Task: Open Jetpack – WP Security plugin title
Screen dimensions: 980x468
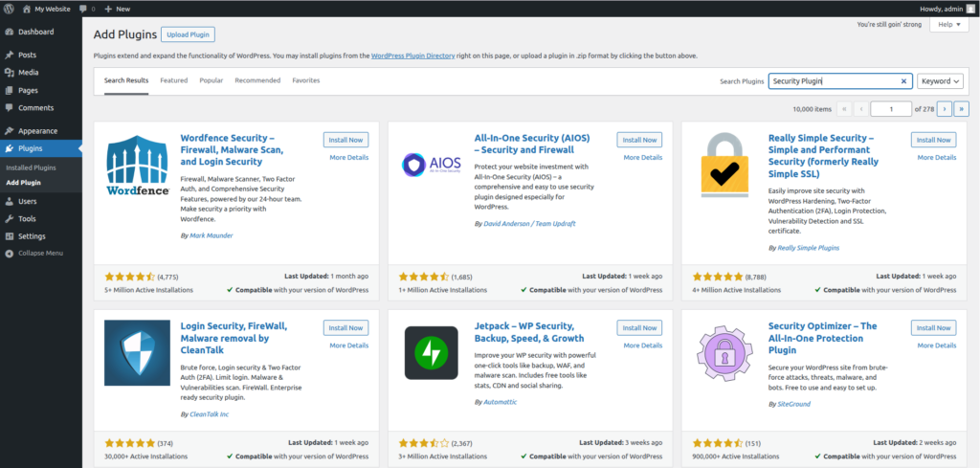Action: [x=528, y=332]
